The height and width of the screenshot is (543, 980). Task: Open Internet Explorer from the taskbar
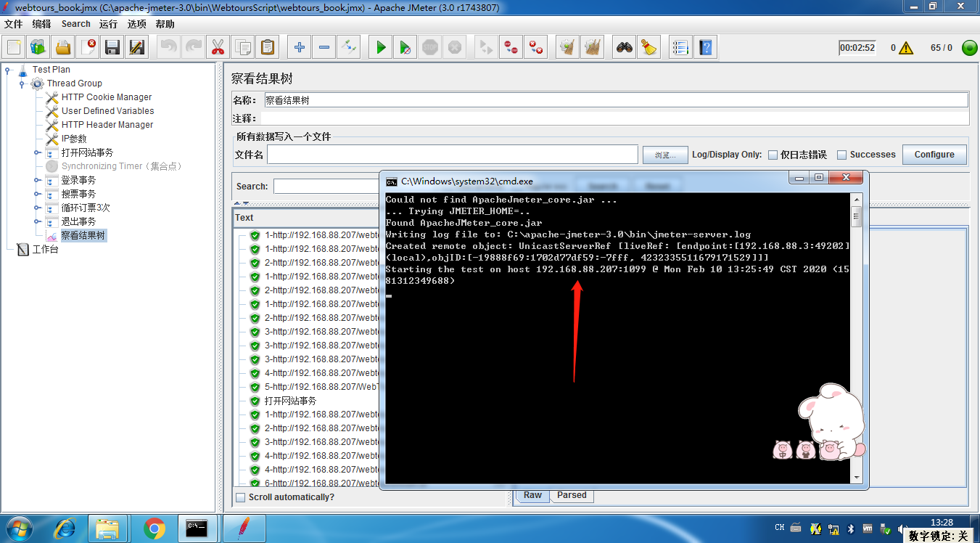65,528
